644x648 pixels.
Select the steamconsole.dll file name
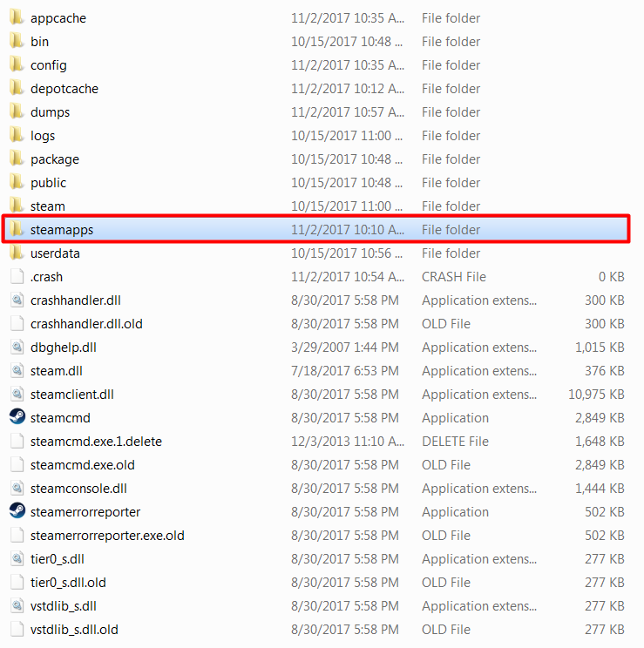pos(78,489)
